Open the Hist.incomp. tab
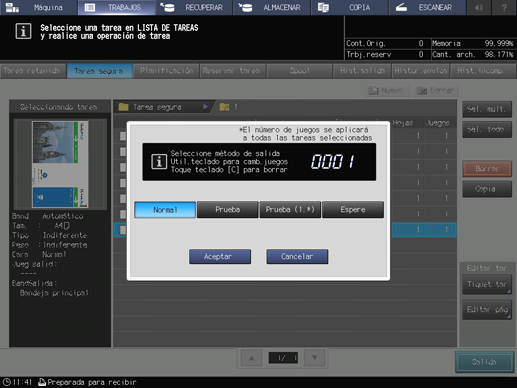517x388 pixels. (x=483, y=71)
